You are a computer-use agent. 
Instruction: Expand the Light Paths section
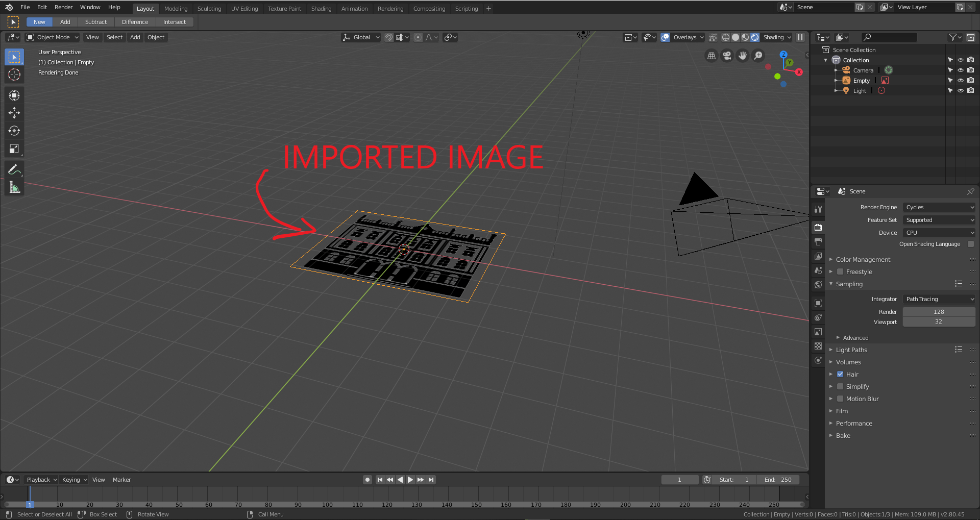click(x=850, y=350)
